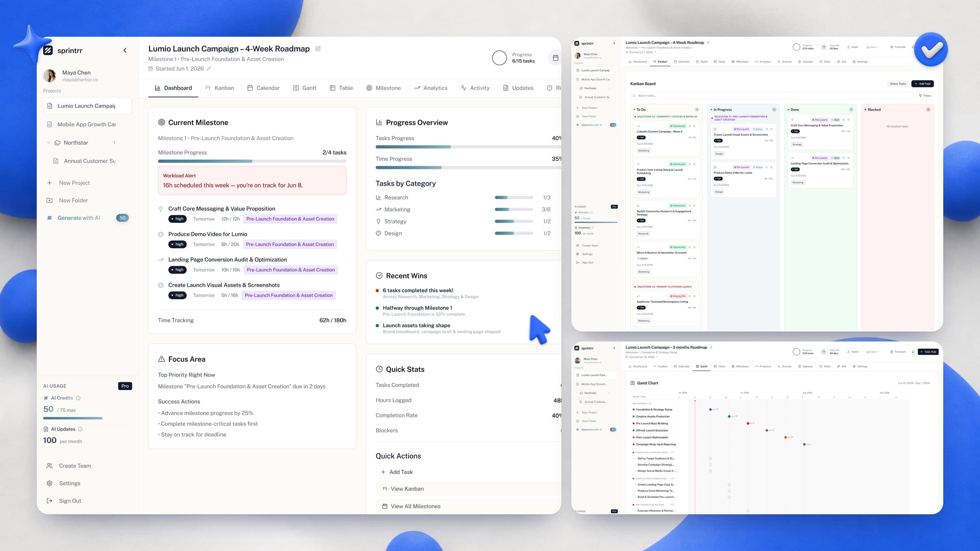
Task: Expand the Northstar folder in Kanban window sidebar
Action: 577,88
